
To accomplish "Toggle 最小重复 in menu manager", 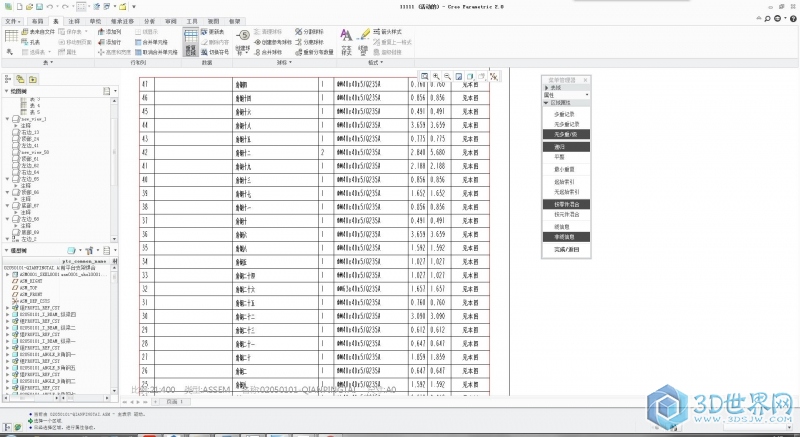I will pyautogui.click(x=566, y=169).
